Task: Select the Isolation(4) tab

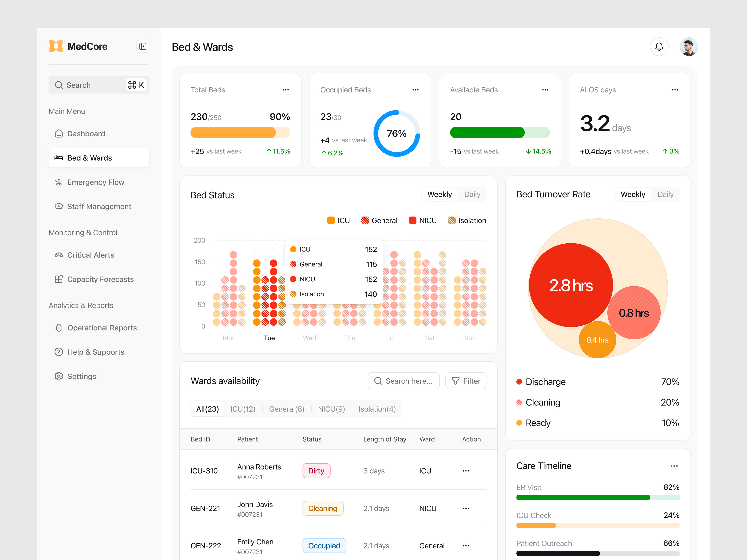Action: [377, 409]
